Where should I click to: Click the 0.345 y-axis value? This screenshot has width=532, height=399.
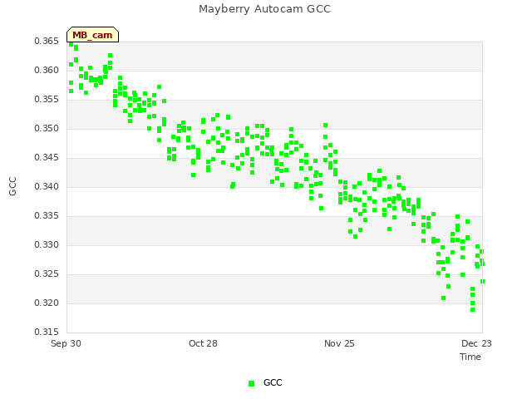[x=47, y=157]
